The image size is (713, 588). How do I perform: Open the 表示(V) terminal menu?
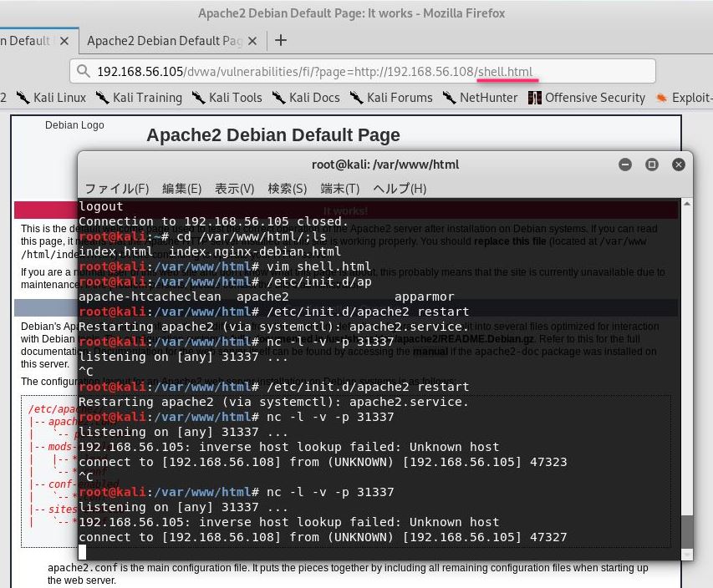(x=235, y=189)
